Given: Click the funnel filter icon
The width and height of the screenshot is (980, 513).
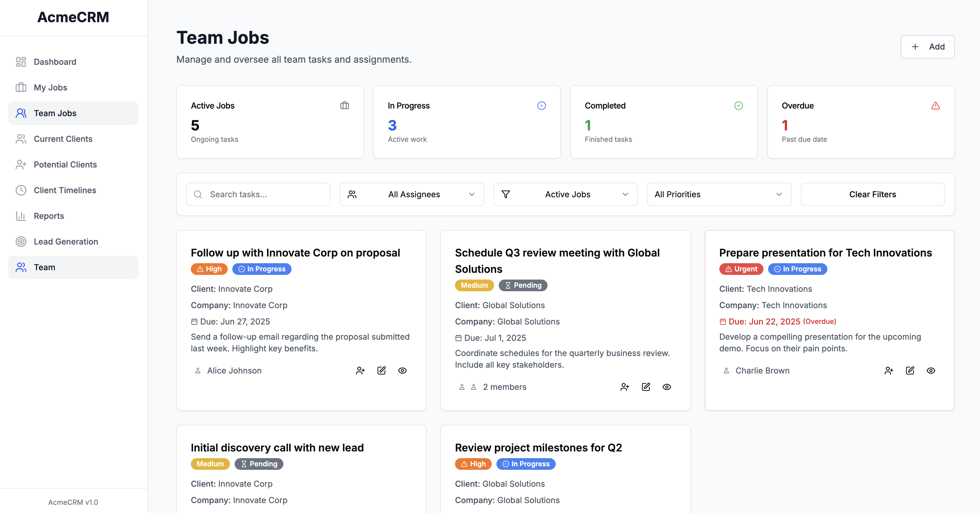Looking at the screenshot, I should point(505,194).
